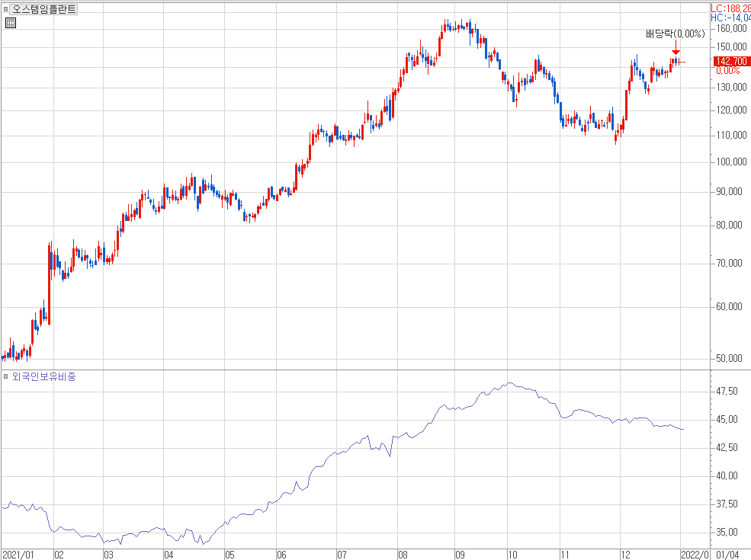This screenshot has width=751, height=560.
Task: Click the 10 month label on date axis
Action: click(512, 555)
